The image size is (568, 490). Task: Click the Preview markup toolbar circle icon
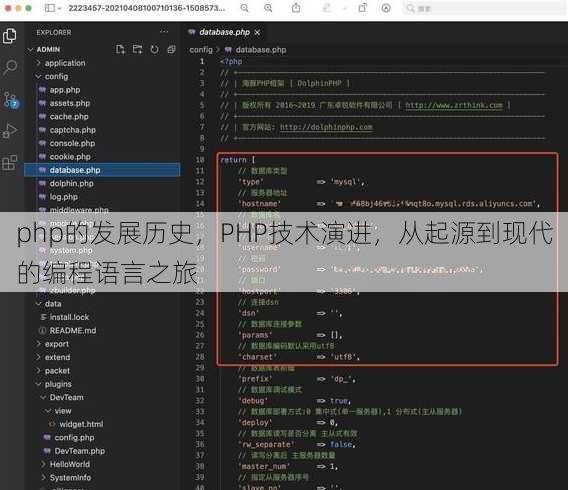[386, 8]
